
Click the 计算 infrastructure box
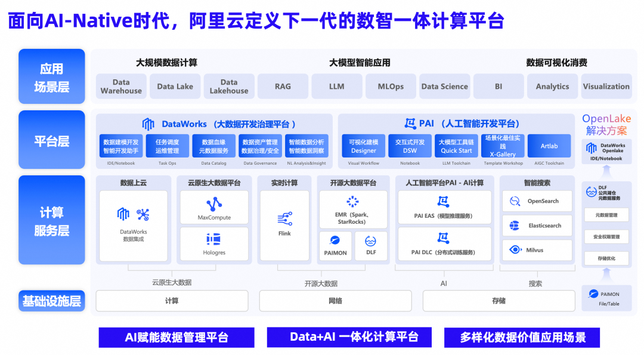coord(172,301)
